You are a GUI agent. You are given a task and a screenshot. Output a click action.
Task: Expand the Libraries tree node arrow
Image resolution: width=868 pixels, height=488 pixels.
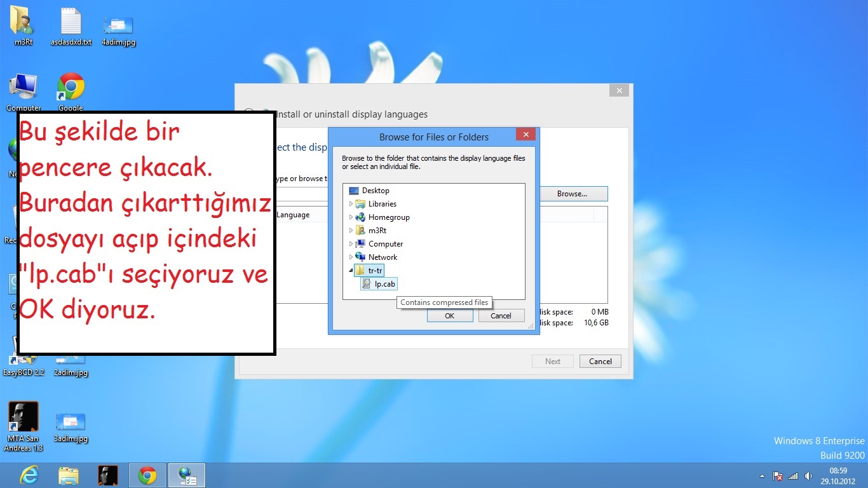[x=351, y=204]
